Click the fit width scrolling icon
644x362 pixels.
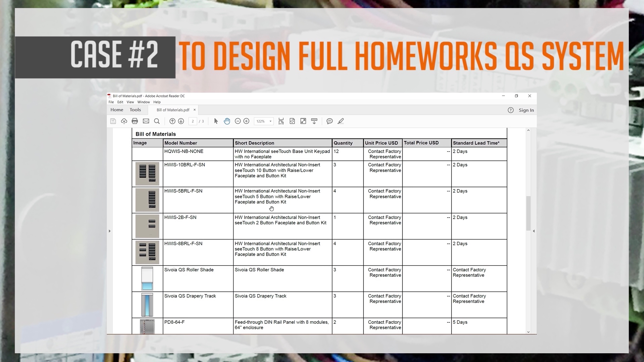pyautogui.click(x=281, y=121)
